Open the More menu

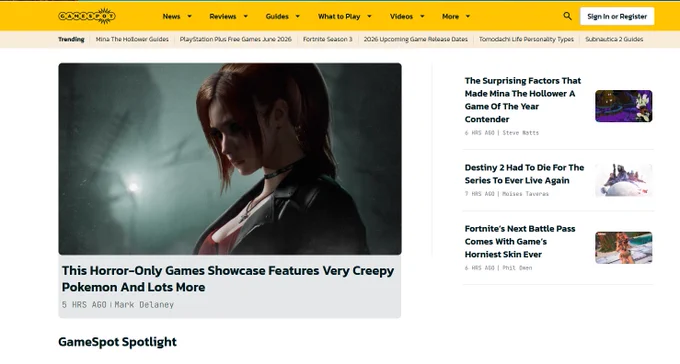450,16
